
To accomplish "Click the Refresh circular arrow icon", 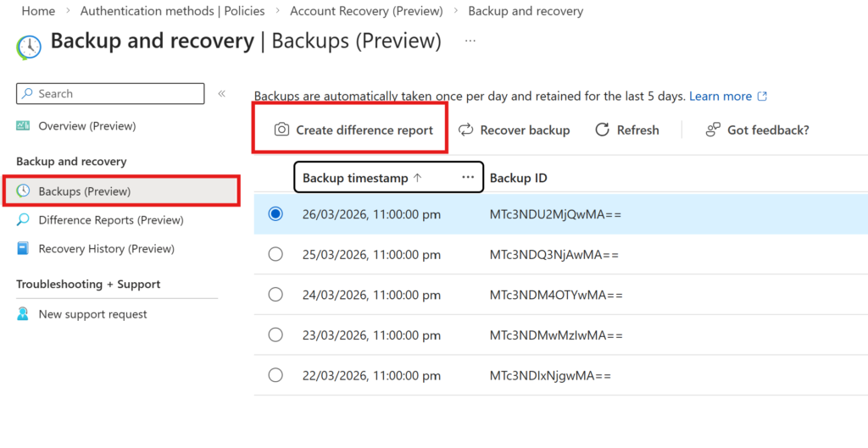I will [603, 130].
